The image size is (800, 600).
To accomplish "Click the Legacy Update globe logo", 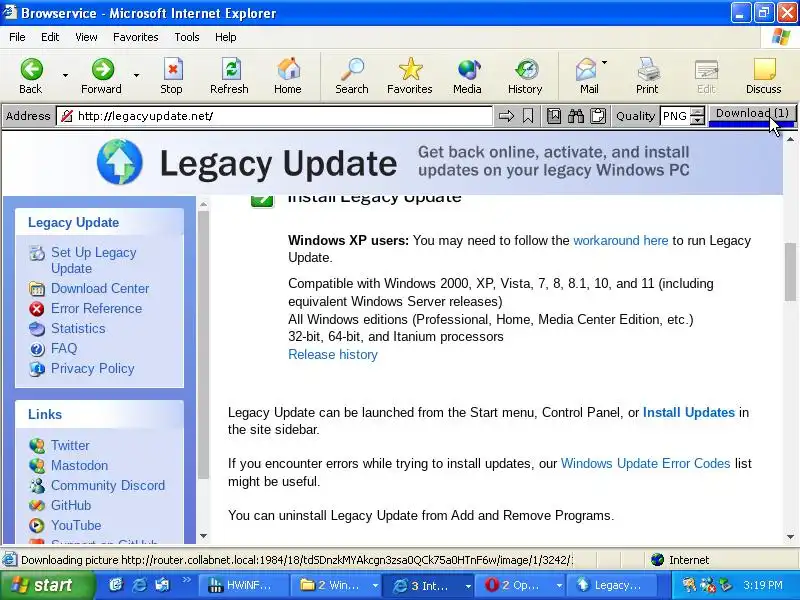I will pyautogui.click(x=120, y=162).
